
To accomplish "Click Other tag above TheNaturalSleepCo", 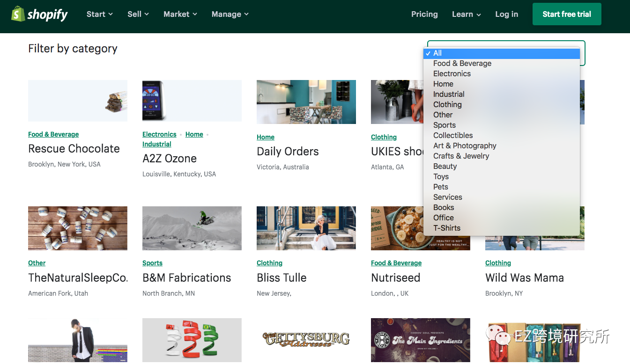I will [37, 263].
